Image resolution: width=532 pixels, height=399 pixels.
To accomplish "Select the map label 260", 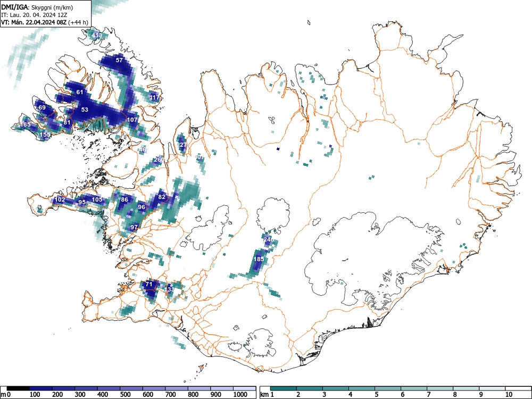I will (159, 160).
